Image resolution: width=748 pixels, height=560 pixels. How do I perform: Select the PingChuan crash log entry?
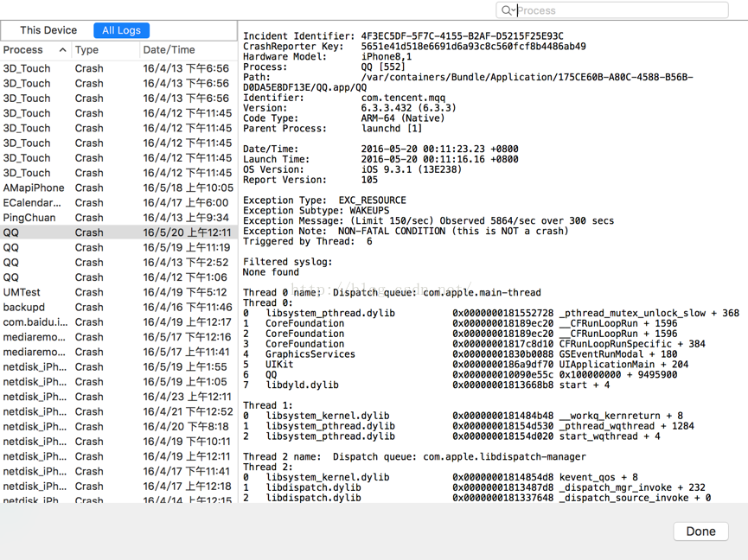tap(118, 218)
